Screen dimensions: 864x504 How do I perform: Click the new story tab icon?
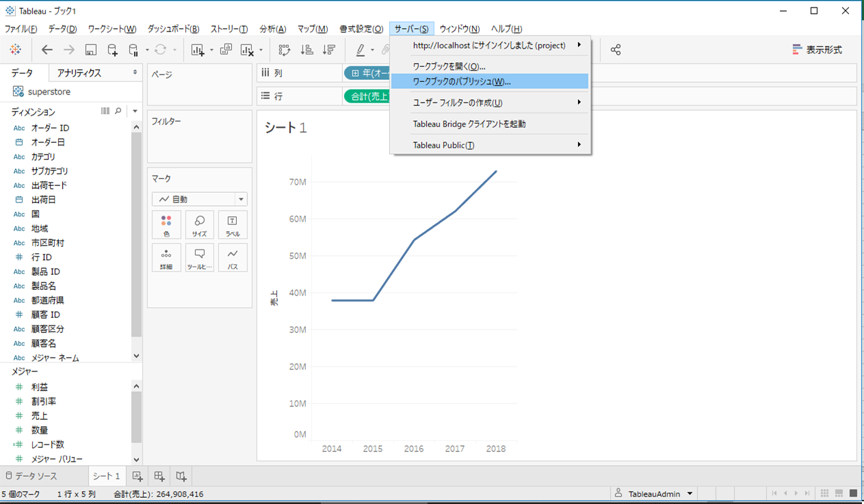tap(181, 476)
